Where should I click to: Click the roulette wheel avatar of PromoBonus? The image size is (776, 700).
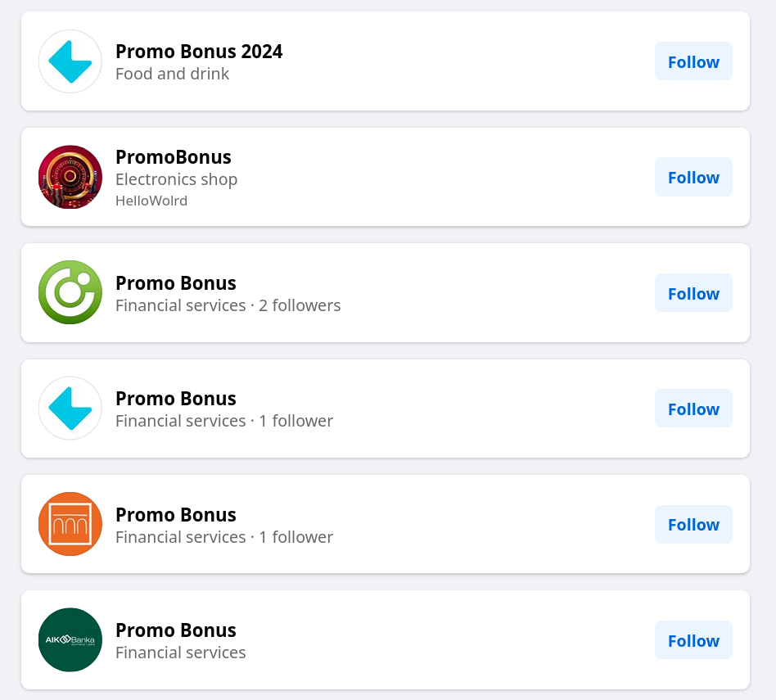[x=70, y=177]
